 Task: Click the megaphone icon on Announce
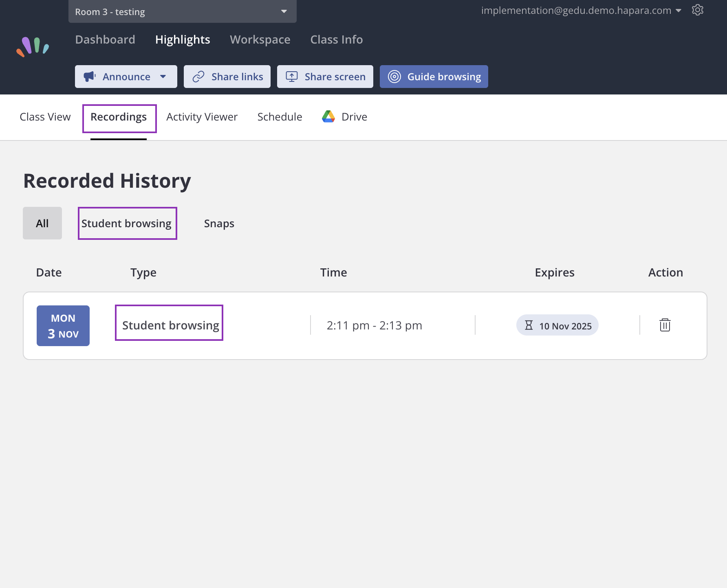pyautogui.click(x=90, y=77)
